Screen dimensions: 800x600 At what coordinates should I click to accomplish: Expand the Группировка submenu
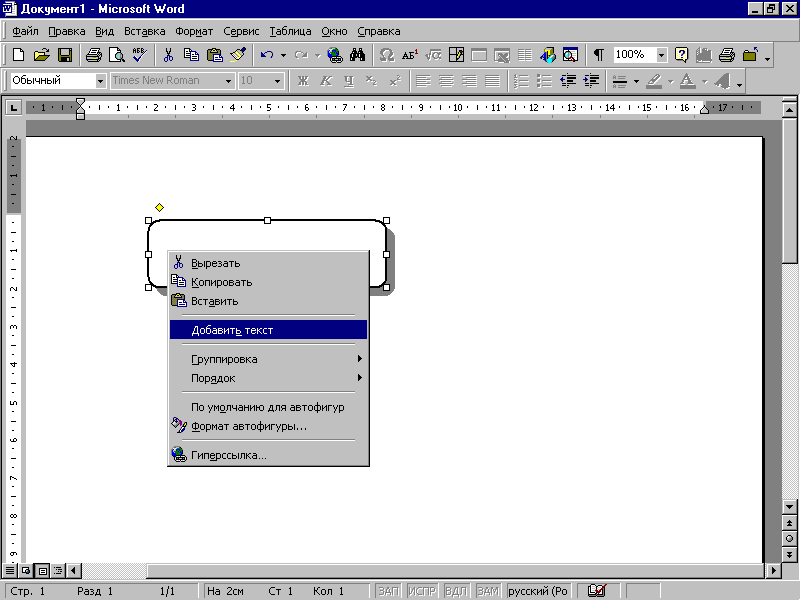click(x=268, y=359)
